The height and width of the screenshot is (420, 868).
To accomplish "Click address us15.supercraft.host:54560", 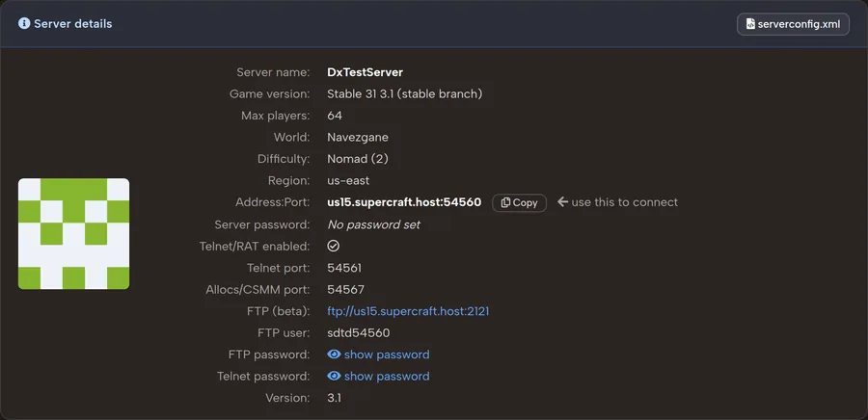I will 404,202.
